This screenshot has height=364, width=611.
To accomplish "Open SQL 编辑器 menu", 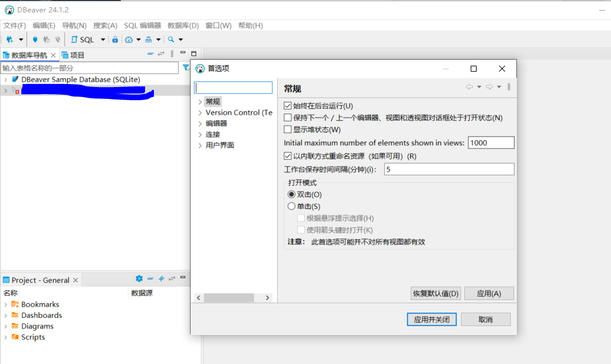I will [142, 25].
